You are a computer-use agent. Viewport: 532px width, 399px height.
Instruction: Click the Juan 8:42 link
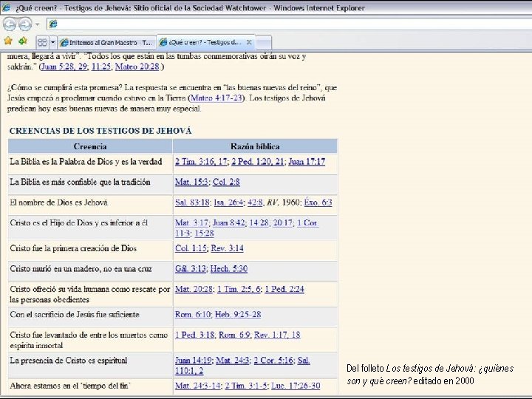point(228,223)
